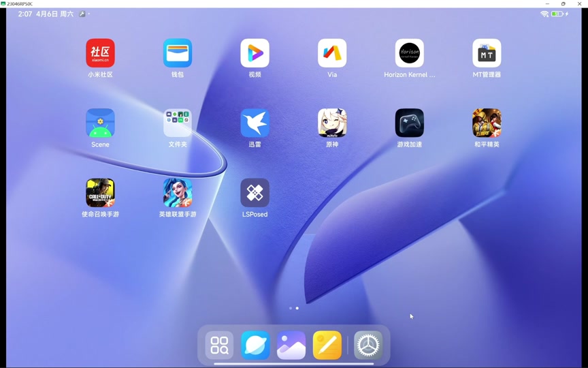Tap the bottom gesture navigation bar

[x=293, y=363]
